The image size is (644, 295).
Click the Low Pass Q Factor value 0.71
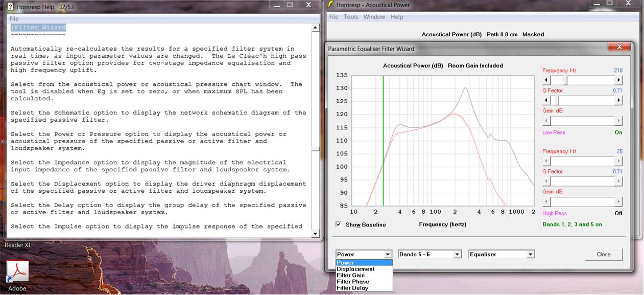click(617, 90)
